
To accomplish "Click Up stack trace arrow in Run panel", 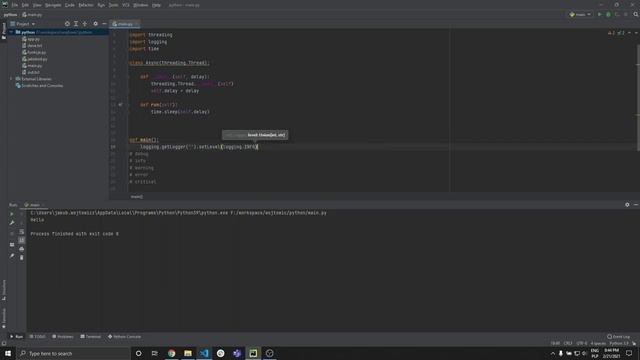I will (22, 214).
